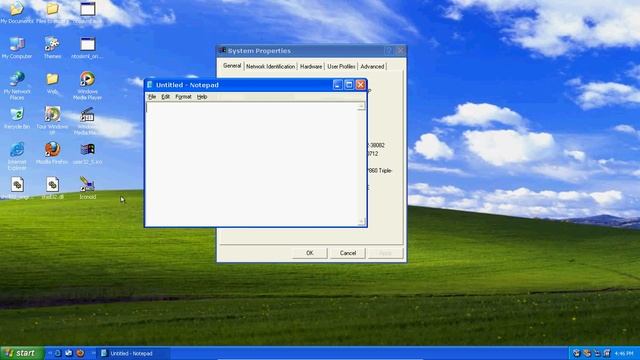The width and height of the screenshot is (640, 360).
Task: Select the user32 icon file on desktop
Action: click(x=87, y=153)
